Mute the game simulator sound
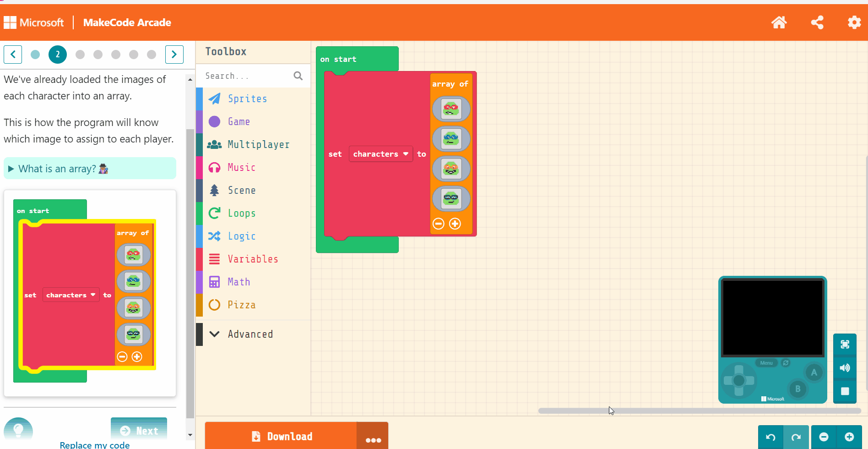Screen dimensions: 868x449 845,367
